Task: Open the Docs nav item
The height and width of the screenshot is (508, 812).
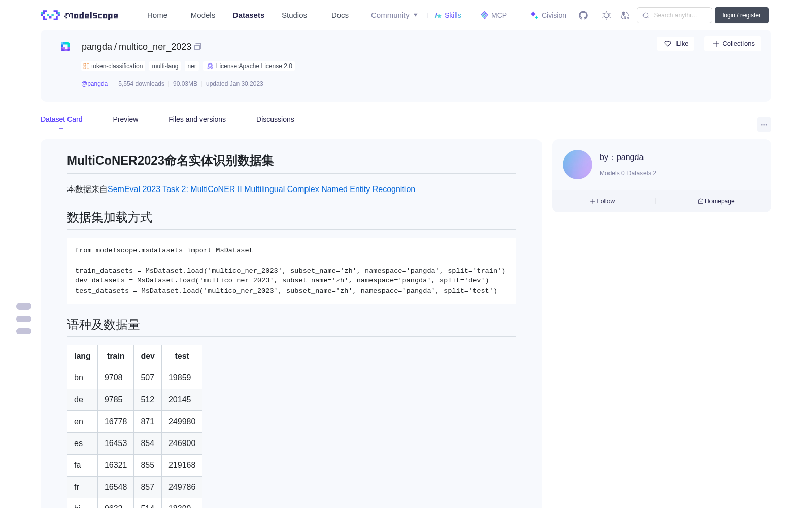Action: tap(340, 15)
